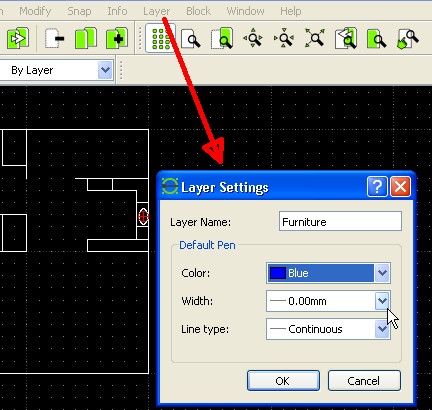Click the duplicate green pages icon
432x410 pixels.
click(86, 38)
